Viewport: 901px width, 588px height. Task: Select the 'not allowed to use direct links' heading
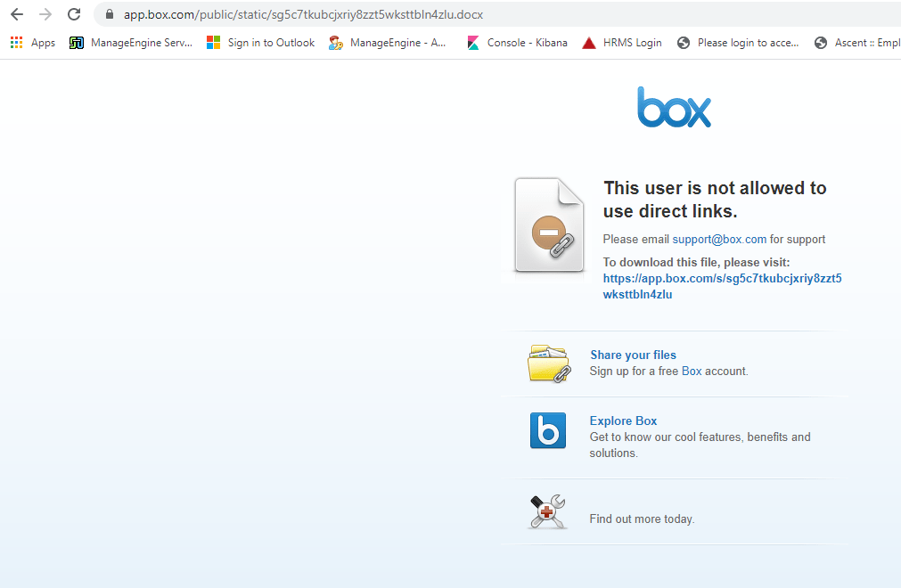[x=715, y=200]
